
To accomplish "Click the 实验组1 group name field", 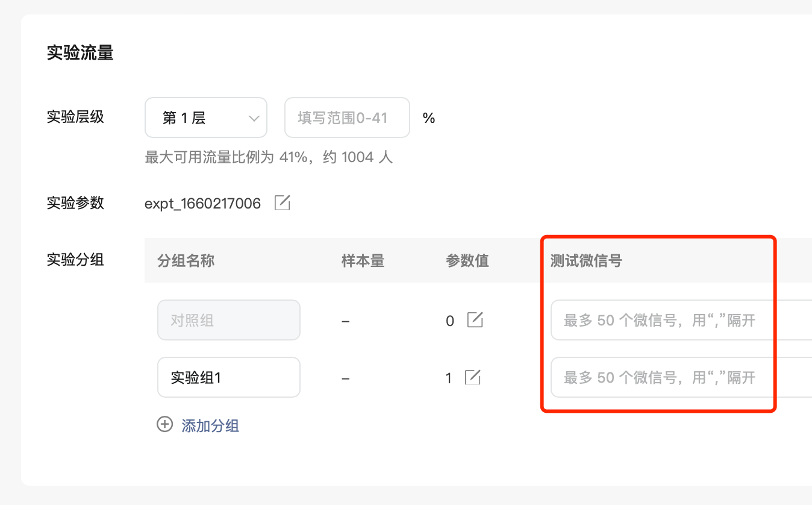I will 229,377.
